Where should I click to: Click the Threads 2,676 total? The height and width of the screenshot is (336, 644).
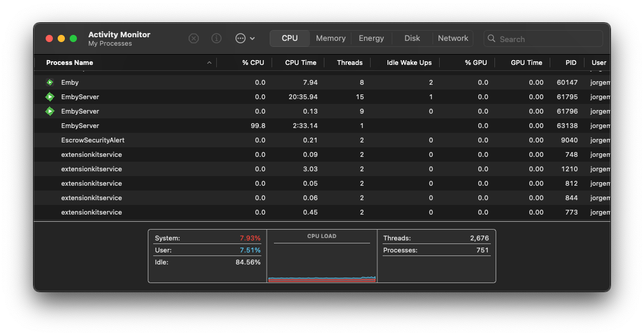point(479,238)
